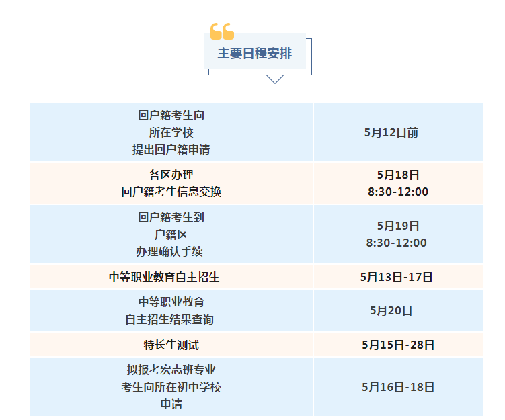Screen dimensions: 505x420
Task: Select the 拟报考宏志班专业 text line
Action: point(171,370)
